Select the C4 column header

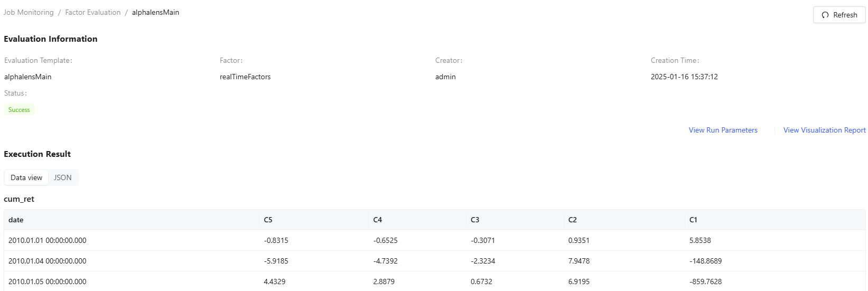pyautogui.click(x=378, y=220)
